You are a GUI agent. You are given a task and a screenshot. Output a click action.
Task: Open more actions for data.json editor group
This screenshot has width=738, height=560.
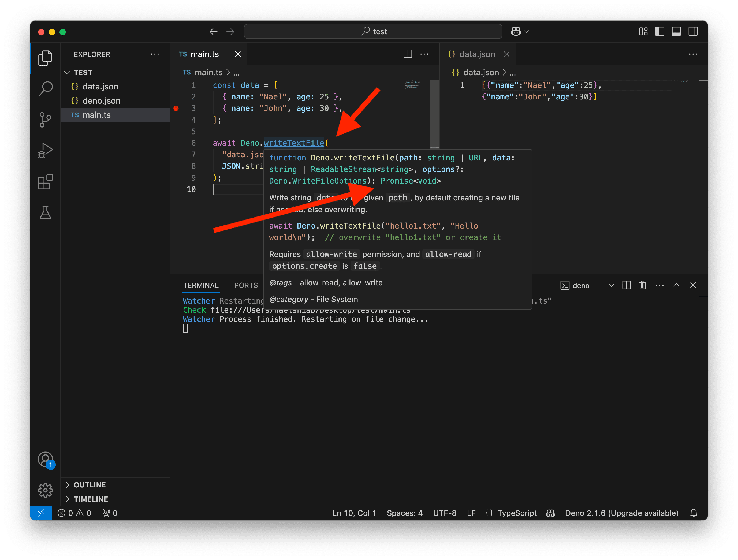point(693,54)
